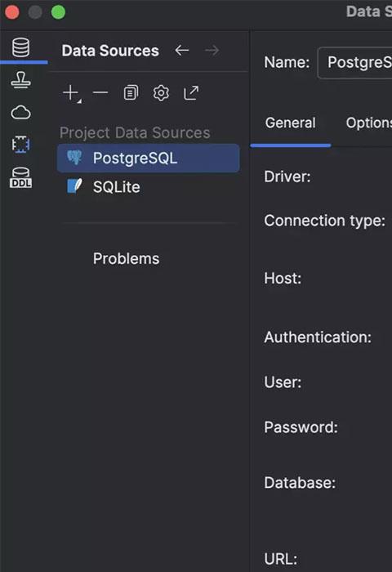Open the cloud connections sidebar icon

[x=20, y=113]
